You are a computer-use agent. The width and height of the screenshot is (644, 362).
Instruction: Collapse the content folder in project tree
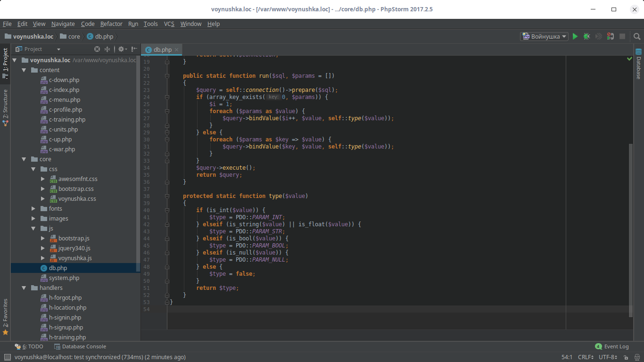(24, 70)
